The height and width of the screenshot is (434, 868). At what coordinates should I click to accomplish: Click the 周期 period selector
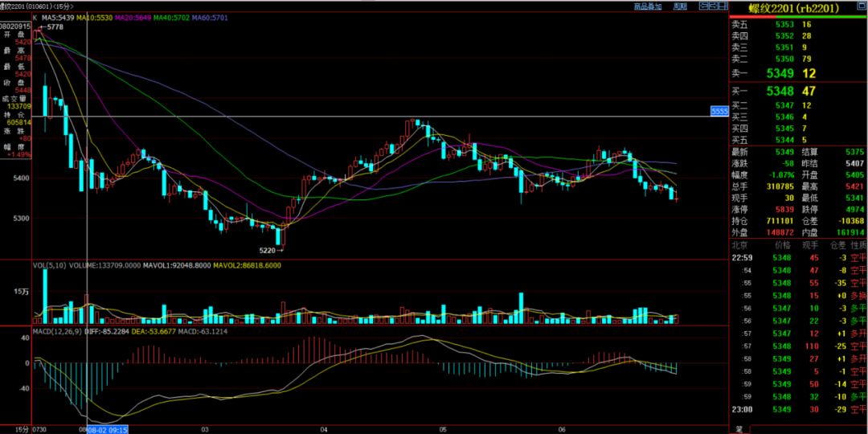(x=680, y=6)
